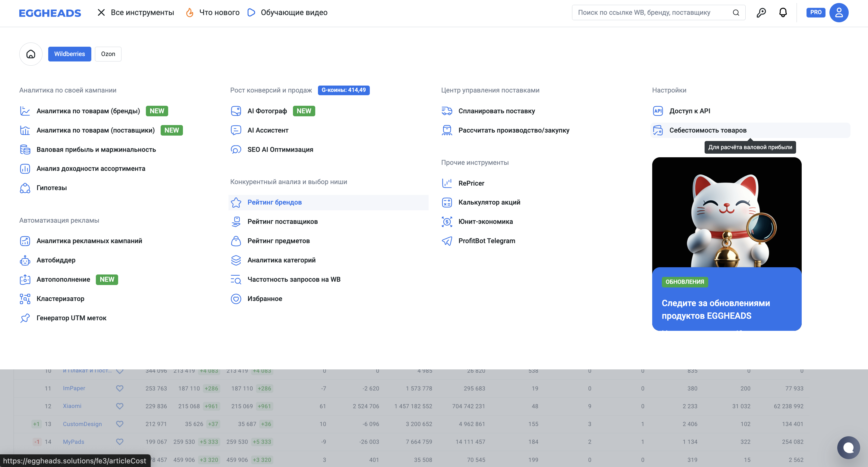The image size is (868, 467).
Task: Click the 229 836 cell in Xiaomi row
Action: coord(156,406)
